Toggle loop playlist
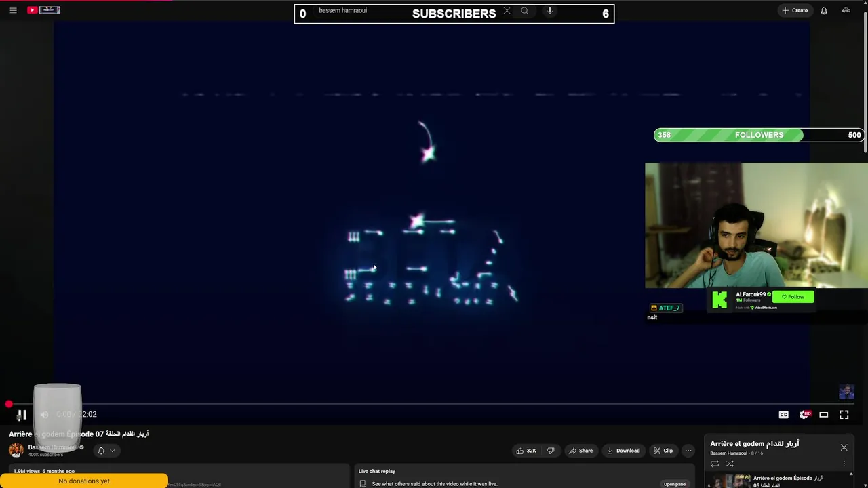 [x=715, y=464]
